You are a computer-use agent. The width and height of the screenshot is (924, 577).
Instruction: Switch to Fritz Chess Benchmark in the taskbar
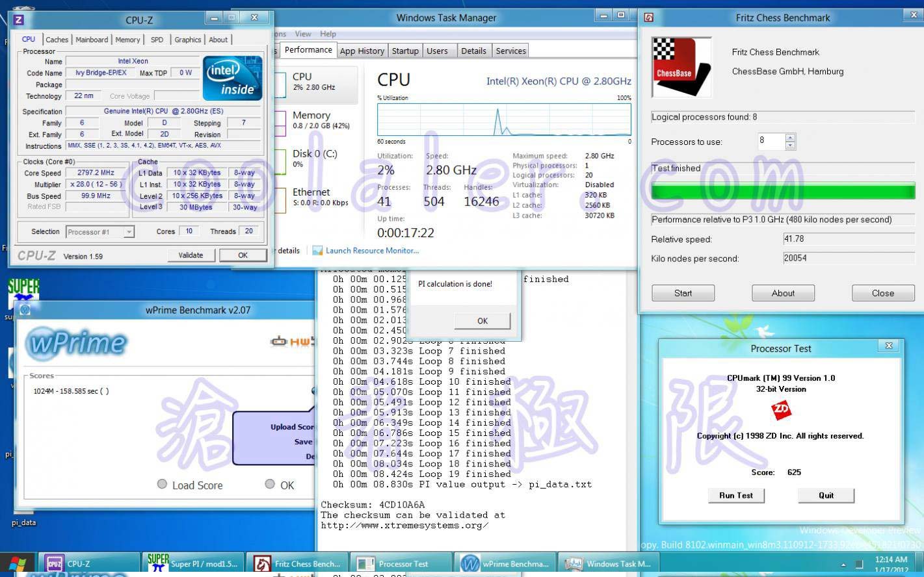pos(298,563)
